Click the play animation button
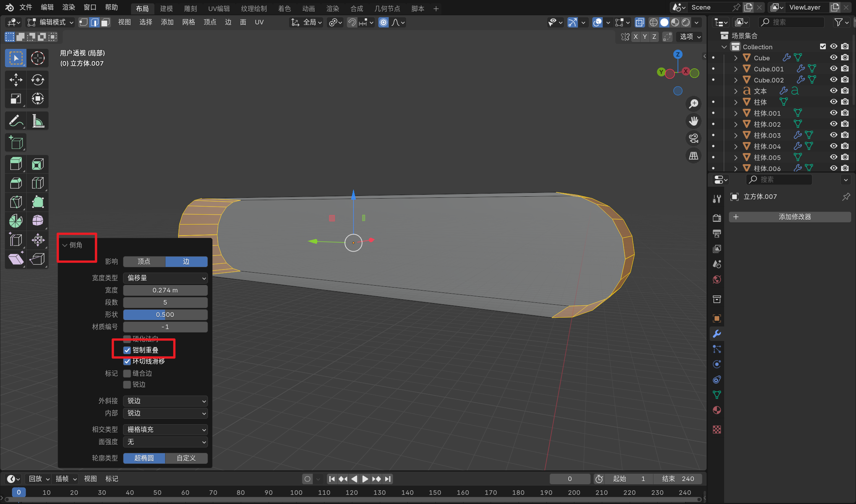This screenshot has width=856, height=504. point(365,479)
